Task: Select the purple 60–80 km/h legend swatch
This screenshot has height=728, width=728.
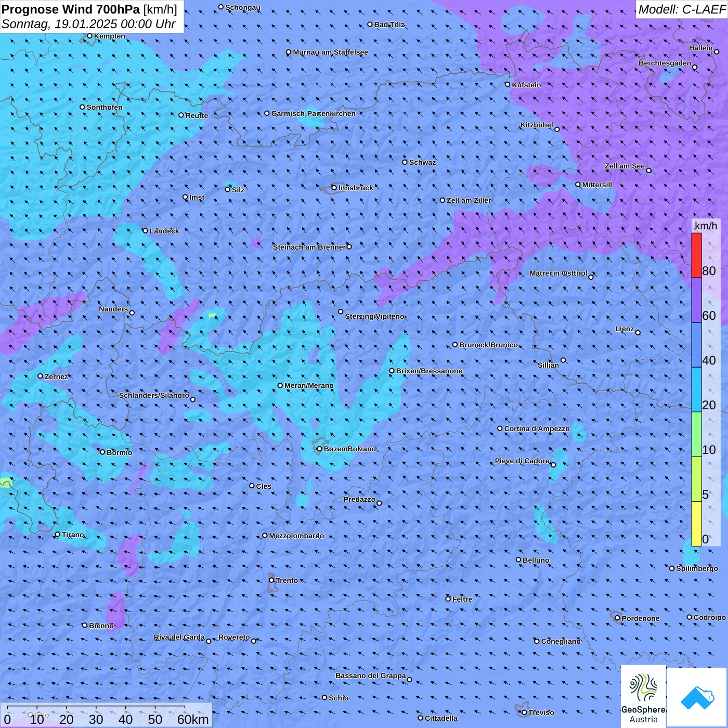Action: (x=696, y=301)
